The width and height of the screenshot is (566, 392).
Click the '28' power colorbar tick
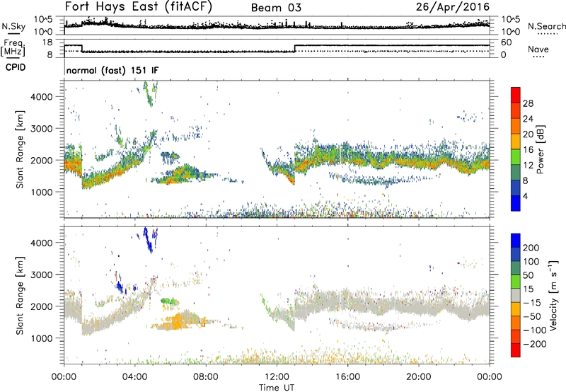tap(528, 103)
